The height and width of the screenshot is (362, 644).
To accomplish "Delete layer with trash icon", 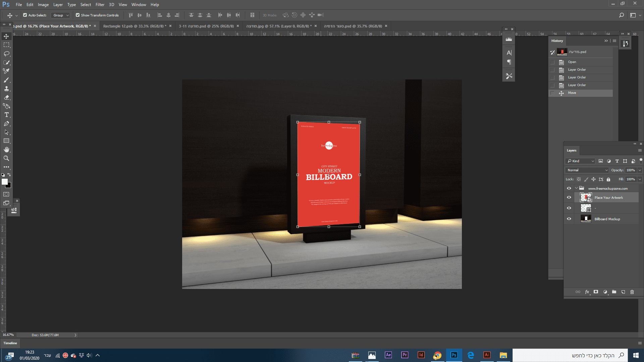I will click(632, 292).
